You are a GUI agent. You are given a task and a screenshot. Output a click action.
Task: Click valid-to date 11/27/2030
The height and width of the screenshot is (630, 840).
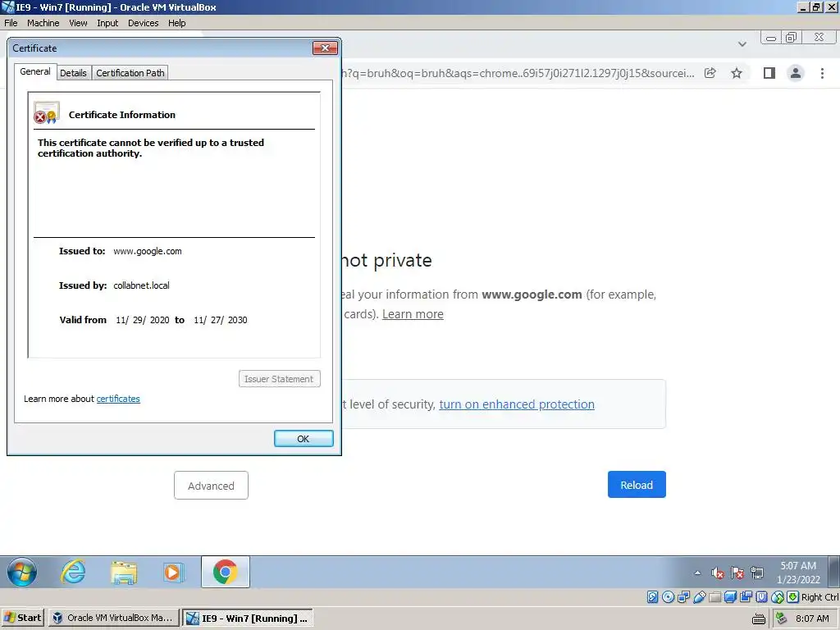tap(220, 320)
